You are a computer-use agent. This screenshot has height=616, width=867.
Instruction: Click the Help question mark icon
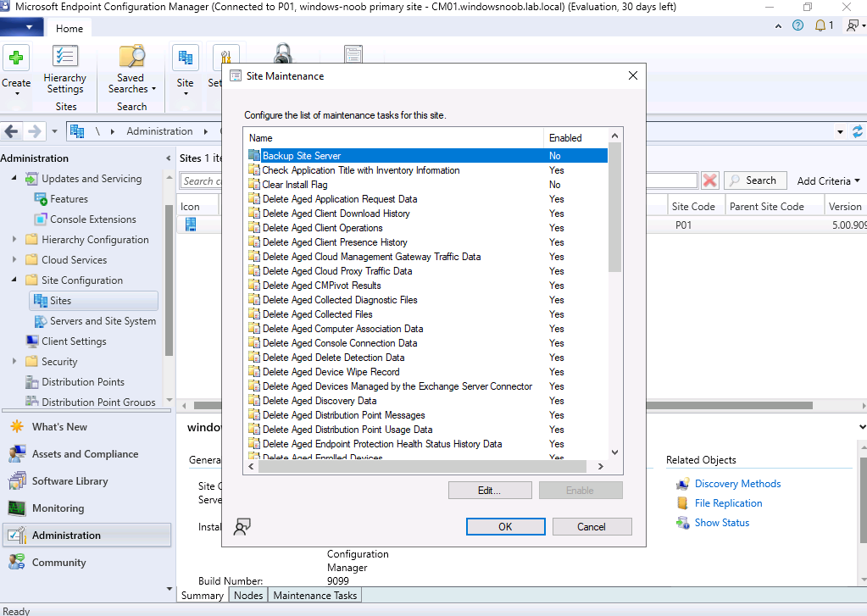[798, 25]
